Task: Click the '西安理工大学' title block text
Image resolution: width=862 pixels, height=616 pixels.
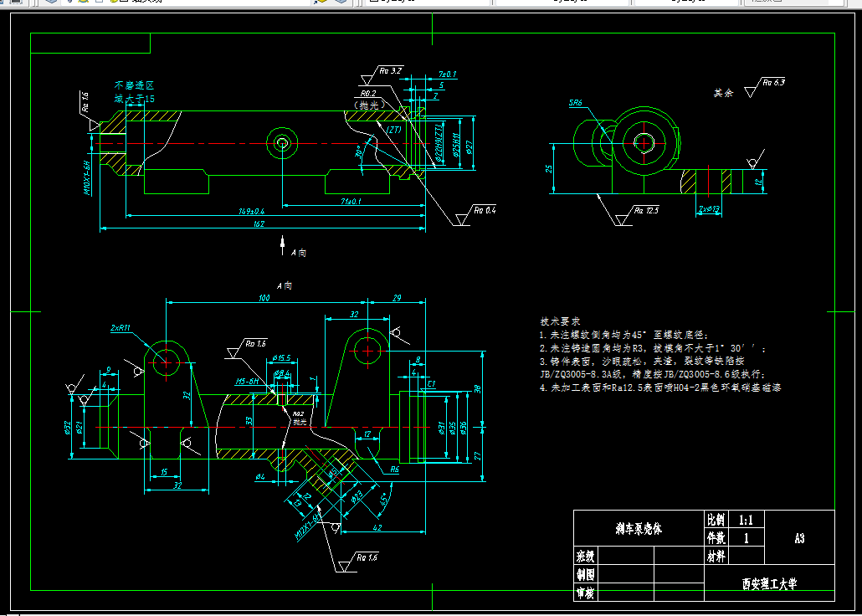Action: [769, 584]
